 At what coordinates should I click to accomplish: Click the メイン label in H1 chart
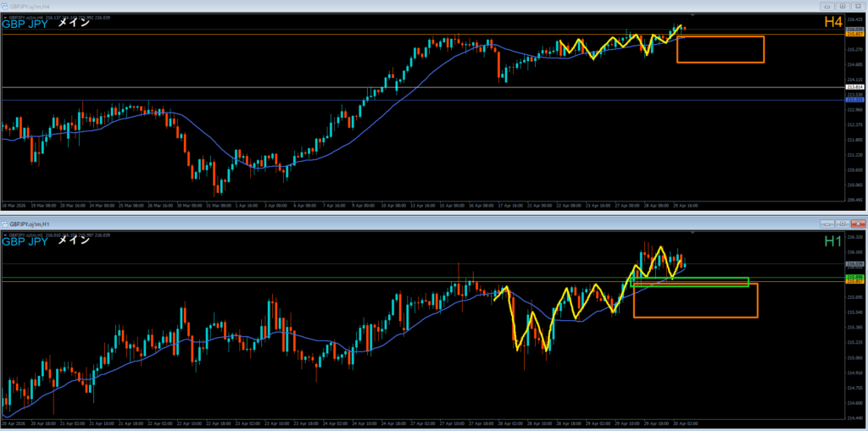coord(73,240)
